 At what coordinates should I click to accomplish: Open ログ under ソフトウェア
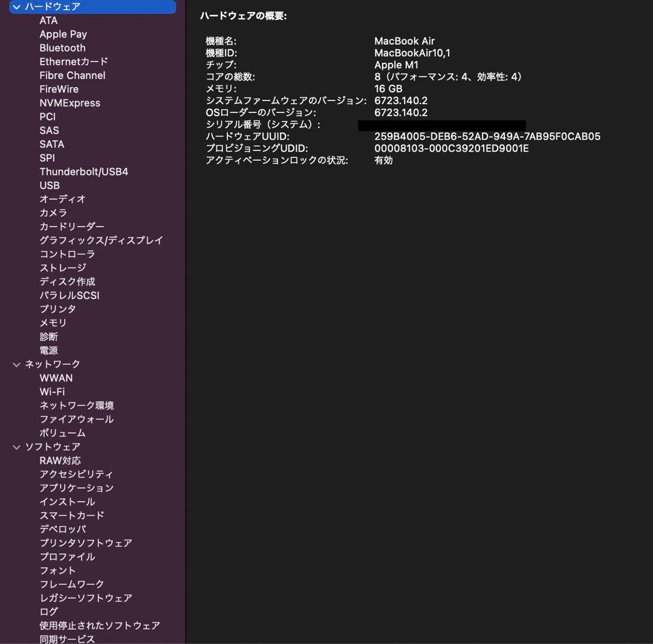[49, 611]
